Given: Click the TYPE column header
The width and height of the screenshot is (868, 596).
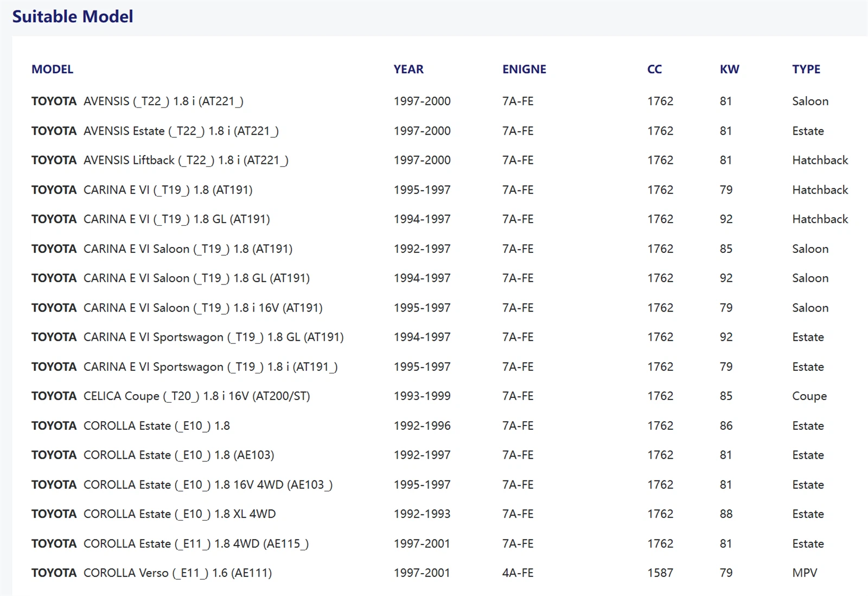Looking at the screenshot, I should (806, 69).
